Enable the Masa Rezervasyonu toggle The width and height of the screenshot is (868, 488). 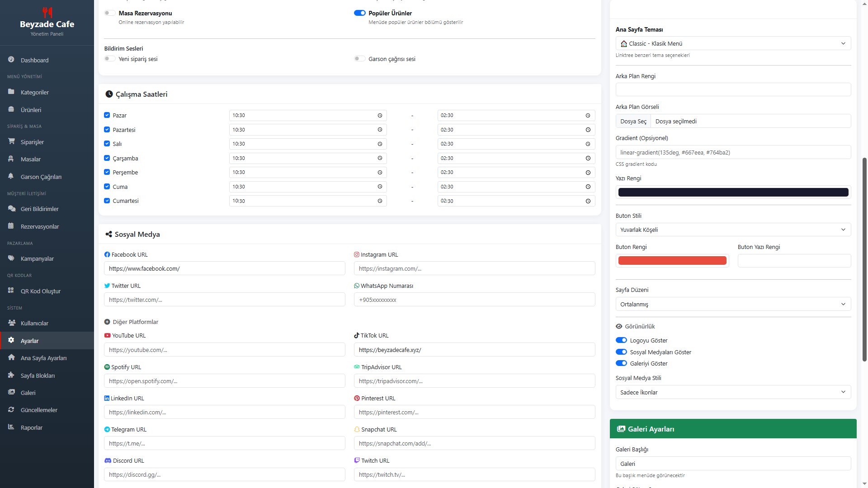[x=109, y=13]
